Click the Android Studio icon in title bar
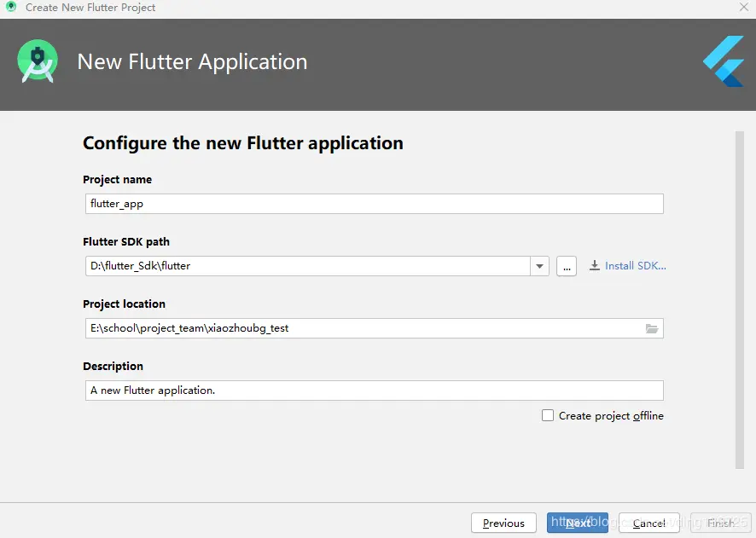This screenshot has height=538, width=756. 10,7
